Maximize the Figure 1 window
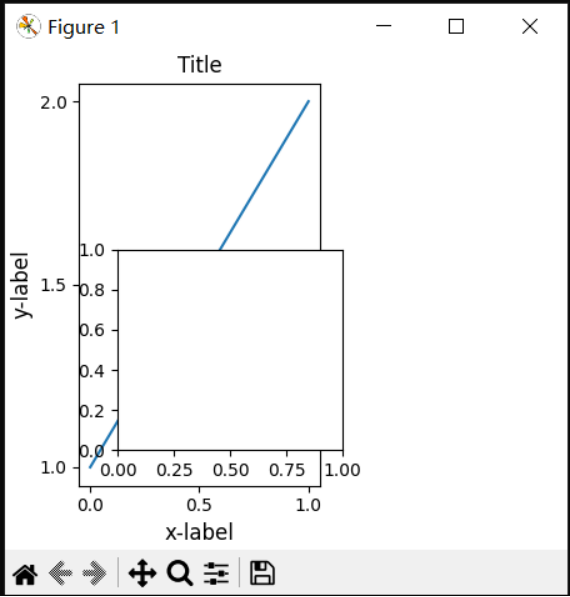The image size is (570, 597). (456, 26)
